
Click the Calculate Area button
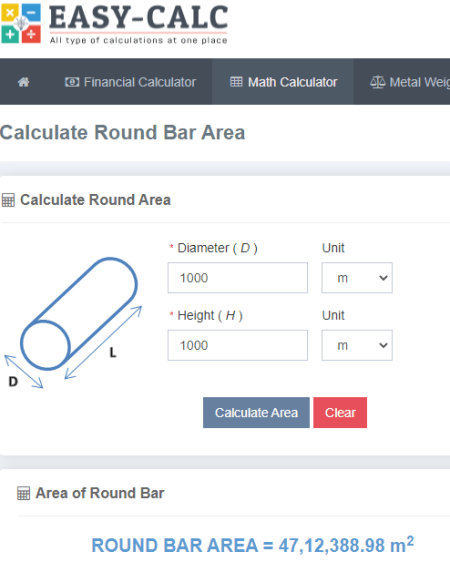pyautogui.click(x=256, y=413)
